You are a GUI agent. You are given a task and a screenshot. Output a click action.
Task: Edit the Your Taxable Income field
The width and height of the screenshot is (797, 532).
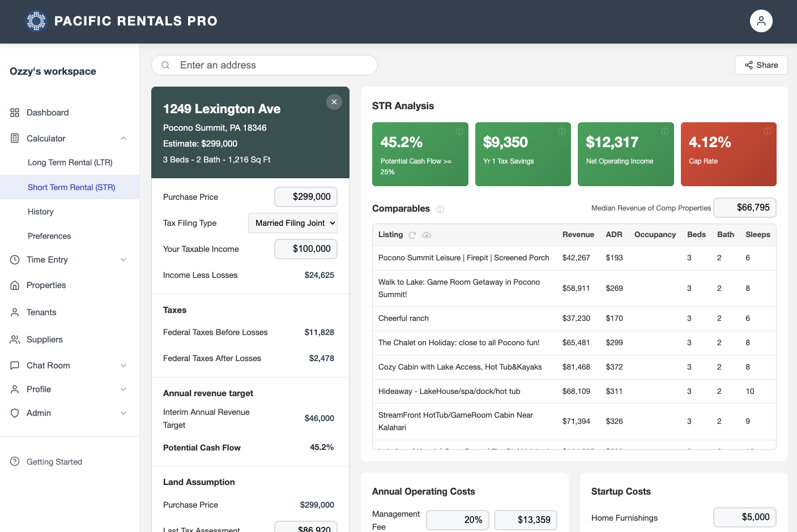click(x=306, y=249)
